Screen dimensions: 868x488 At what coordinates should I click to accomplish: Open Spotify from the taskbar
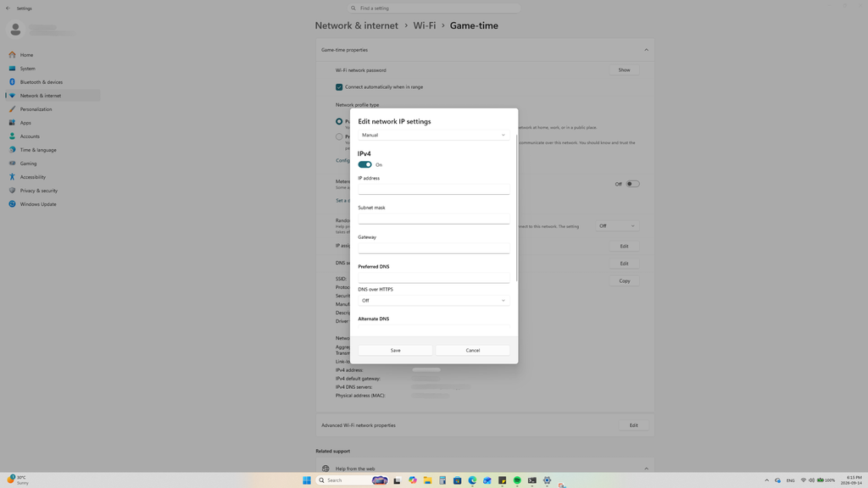pyautogui.click(x=517, y=480)
